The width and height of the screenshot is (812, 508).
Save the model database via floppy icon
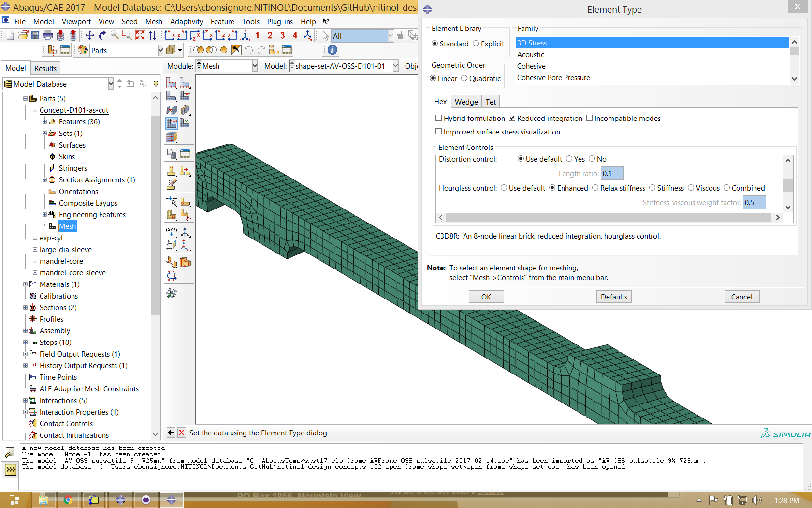pyautogui.click(x=35, y=35)
